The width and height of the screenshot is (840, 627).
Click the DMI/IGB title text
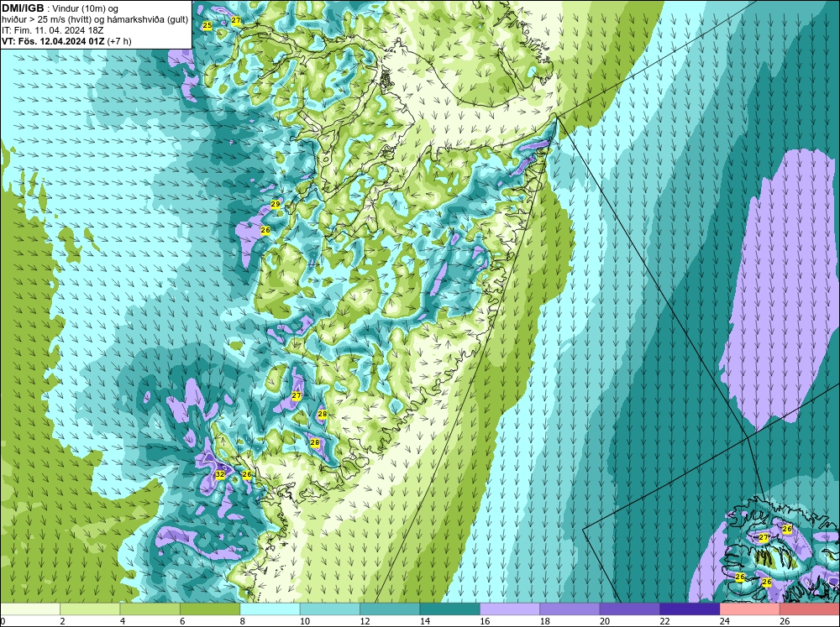[x=23, y=8]
